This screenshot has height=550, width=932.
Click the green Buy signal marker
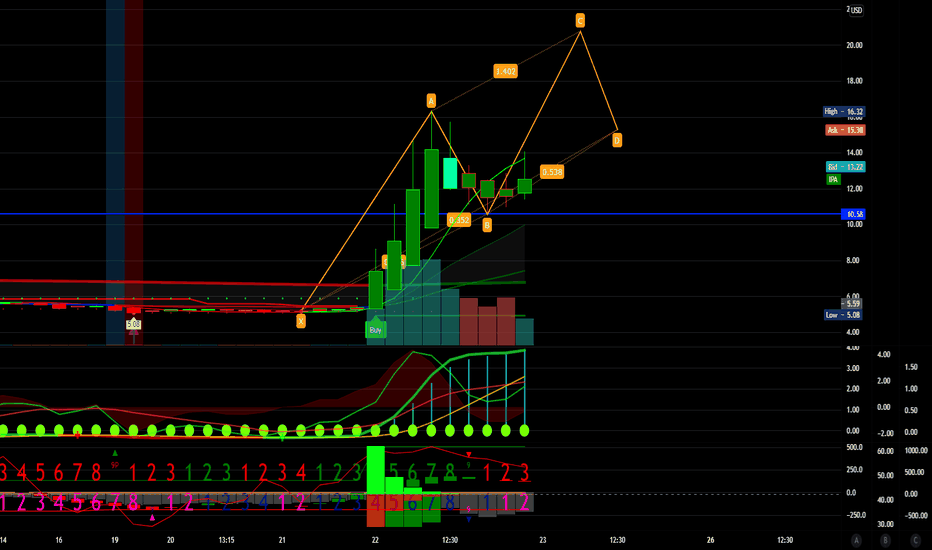(375, 330)
